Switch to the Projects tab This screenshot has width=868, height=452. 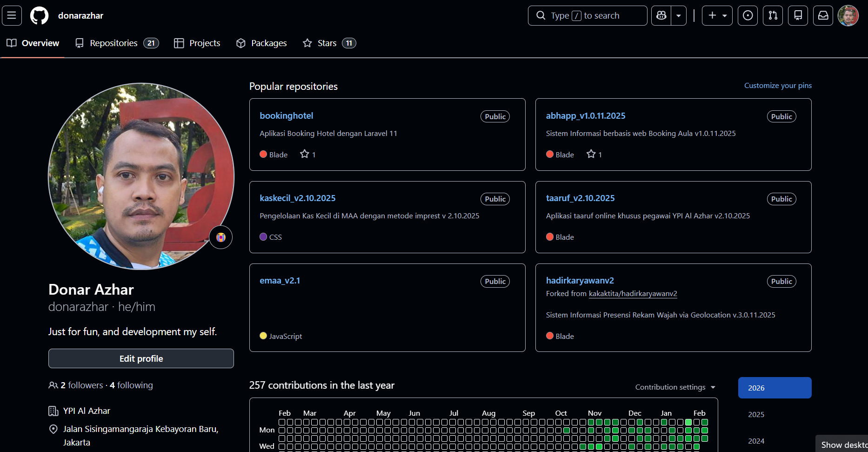click(197, 43)
